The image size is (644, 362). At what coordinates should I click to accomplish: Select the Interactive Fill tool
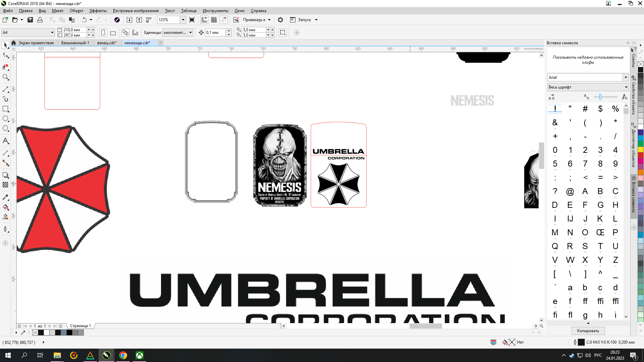coord(5,207)
